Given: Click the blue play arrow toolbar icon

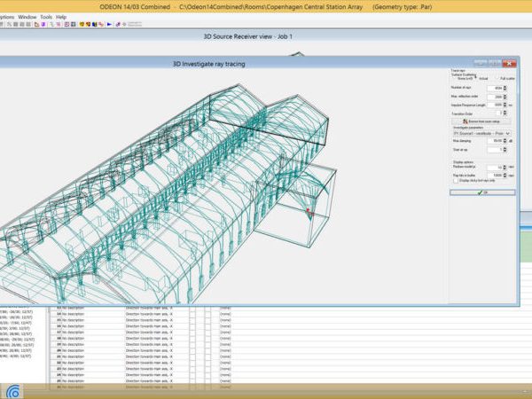Looking at the screenshot, I should [109, 24].
